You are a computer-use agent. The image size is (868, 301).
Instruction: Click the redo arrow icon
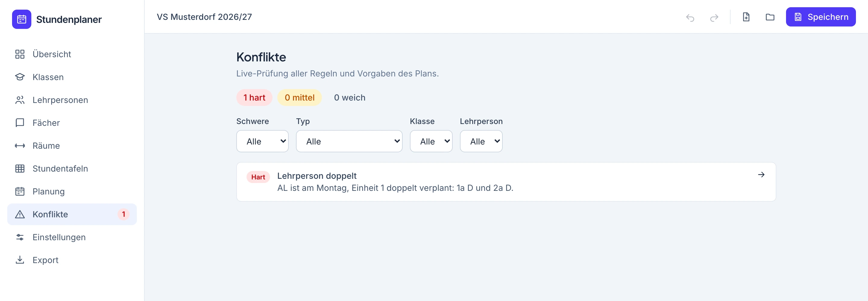click(714, 17)
